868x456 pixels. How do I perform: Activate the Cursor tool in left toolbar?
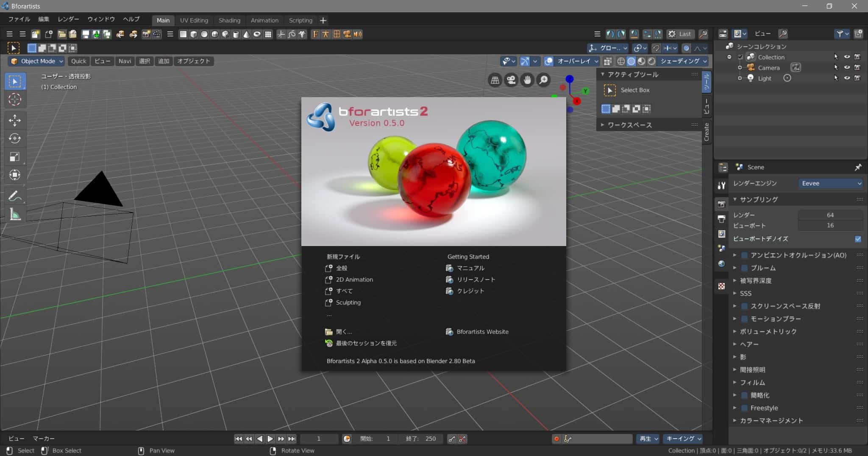pyautogui.click(x=15, y=99)
